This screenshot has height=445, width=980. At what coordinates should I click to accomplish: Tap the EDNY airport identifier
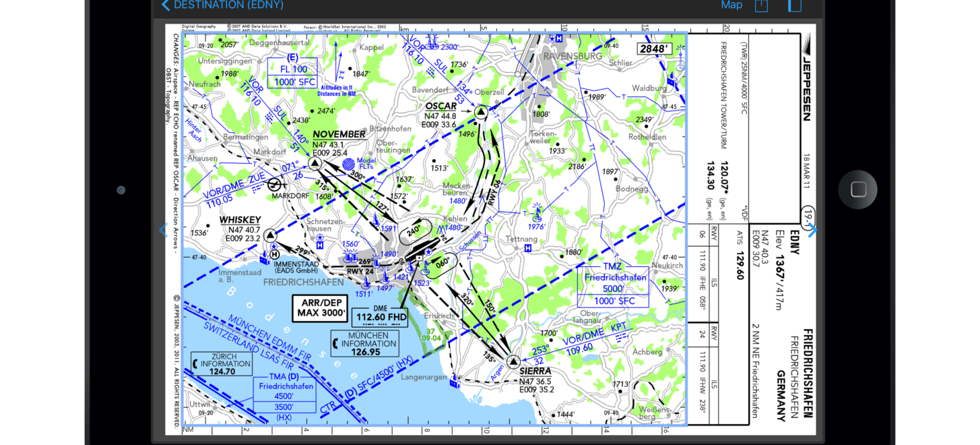tap(794, 242)
